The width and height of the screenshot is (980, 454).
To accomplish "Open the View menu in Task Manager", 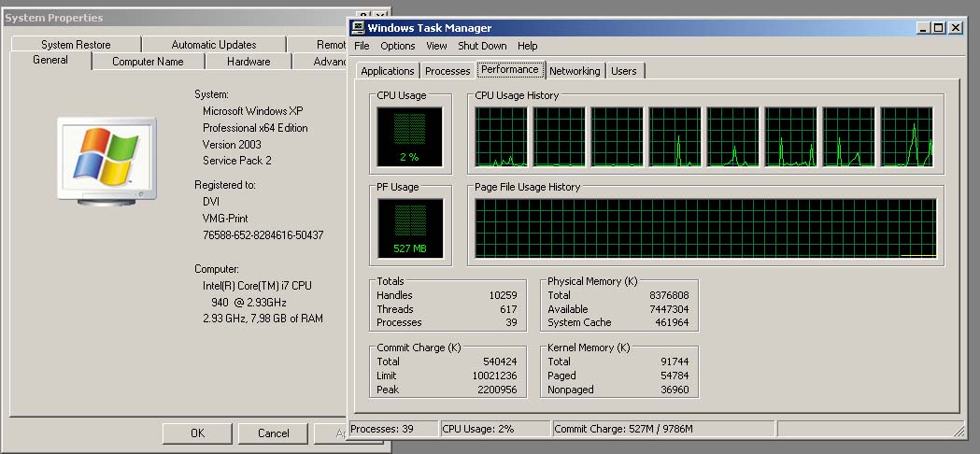I will (436, 46).
